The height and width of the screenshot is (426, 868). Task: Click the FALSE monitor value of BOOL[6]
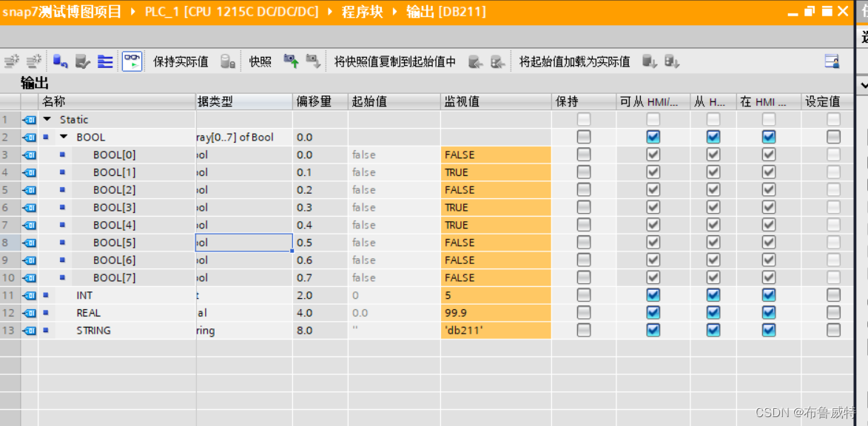tap(496, 260)
